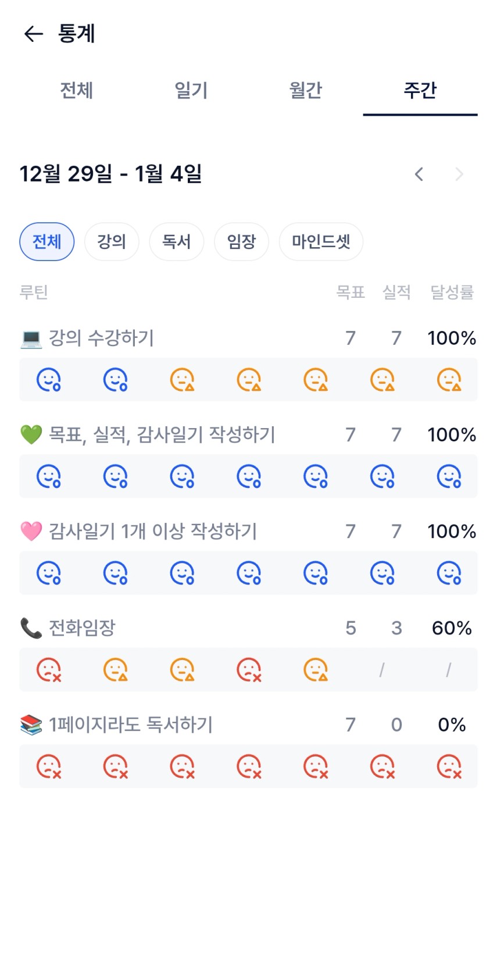Filter routines by 독서 chip
This screenshot has height=980, width=497.
(x=176, y=241)
